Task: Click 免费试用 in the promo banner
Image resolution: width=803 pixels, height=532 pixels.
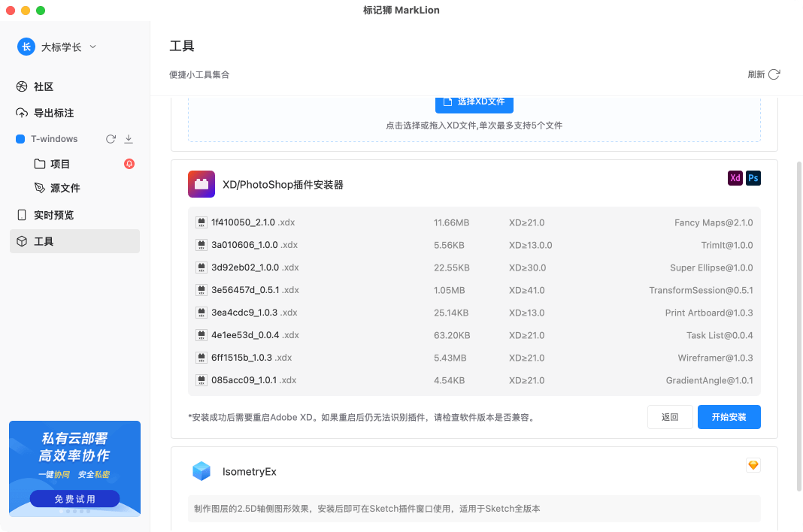Action: pos(74,499)
